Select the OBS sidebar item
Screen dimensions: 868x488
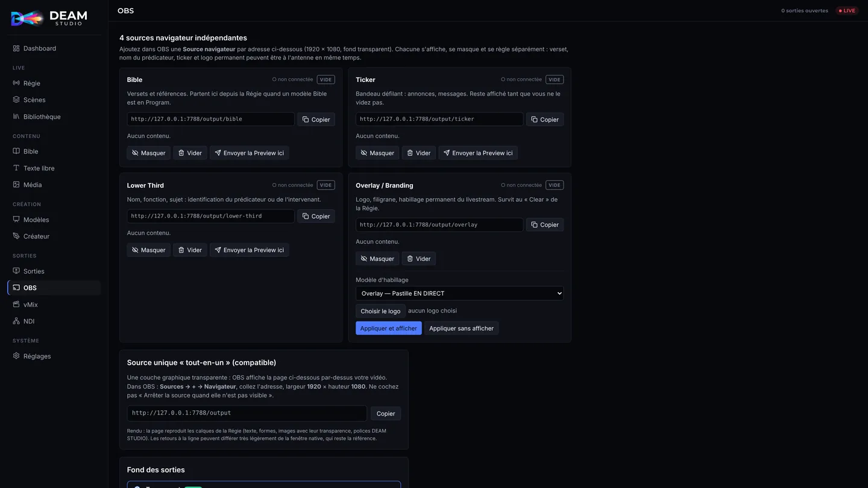click(54, 288)
